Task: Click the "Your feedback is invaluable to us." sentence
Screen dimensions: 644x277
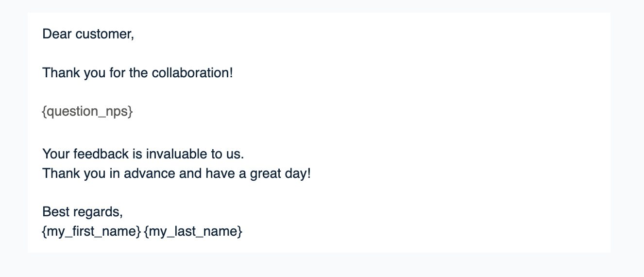Action: point(143,154)
